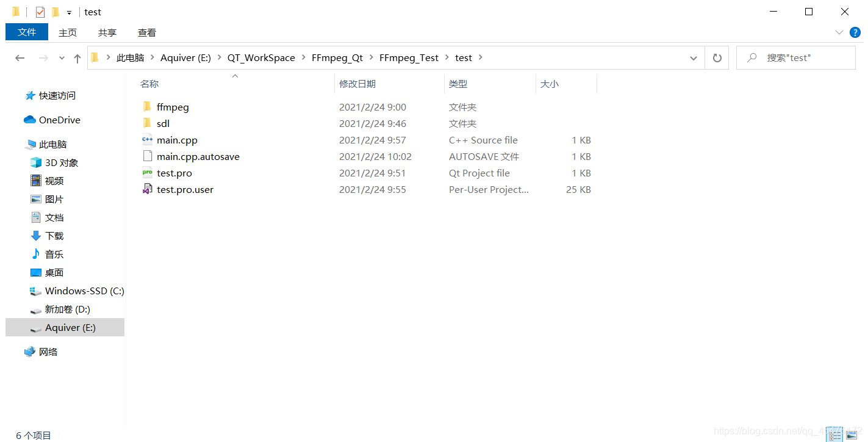Toggle the 名称 column sort arrow

pos(235,76)
